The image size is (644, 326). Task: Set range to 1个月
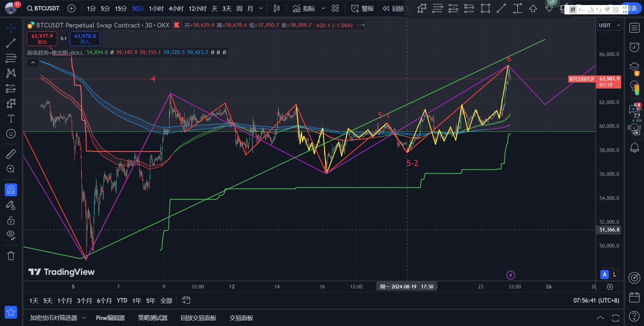[x=65, y=301]
